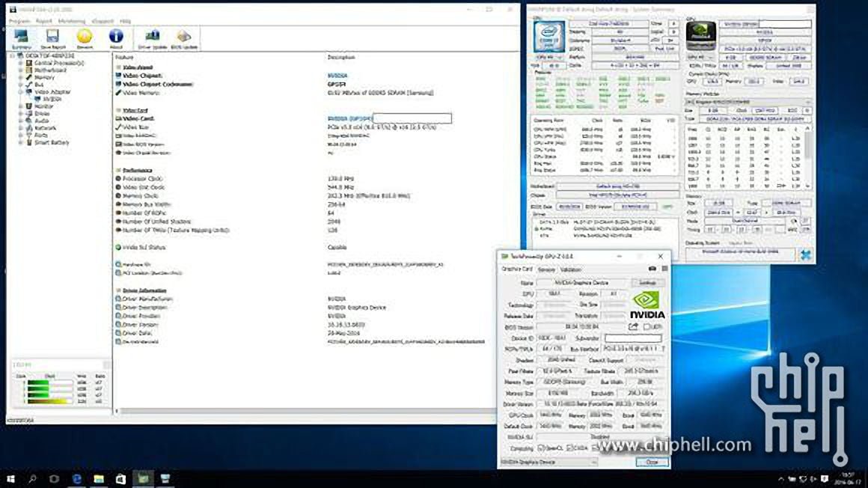The width and height of the screenshot is (868, 488).
Task: Click the About info icon
Action: [116, 38]
